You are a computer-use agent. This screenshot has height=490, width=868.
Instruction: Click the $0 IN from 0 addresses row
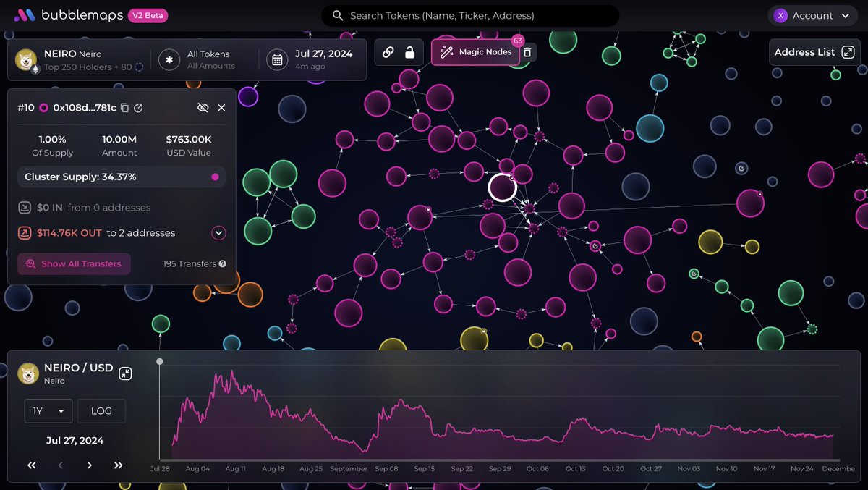122,208
